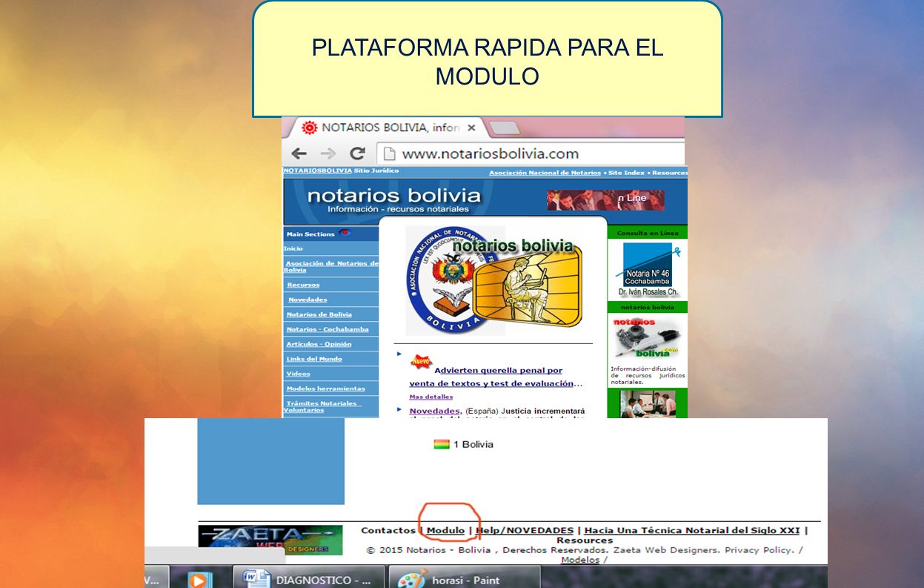Open the Mas detalles link
This screenshot has height=588, width=924.
point(431,397)
